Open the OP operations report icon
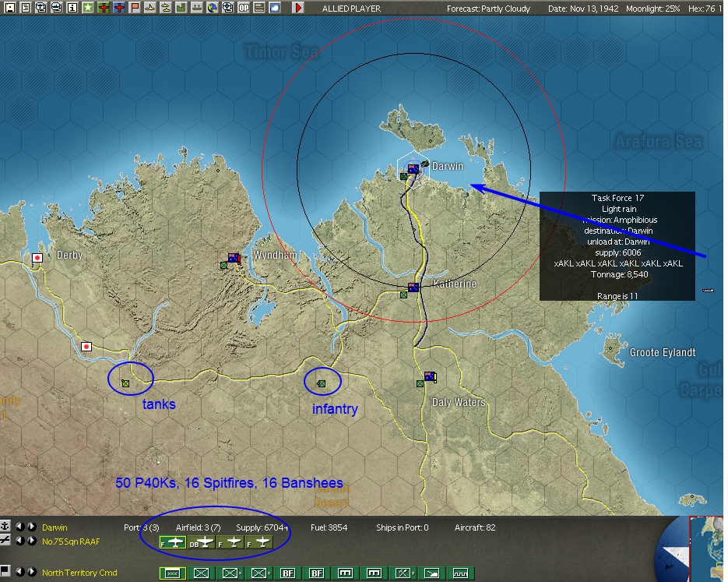 (x=244, y=8)
